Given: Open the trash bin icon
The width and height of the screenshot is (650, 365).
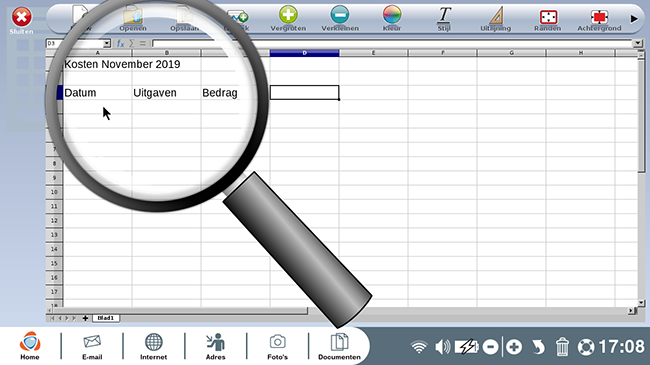Looking at the screenshot, I should tap(562, 346).
